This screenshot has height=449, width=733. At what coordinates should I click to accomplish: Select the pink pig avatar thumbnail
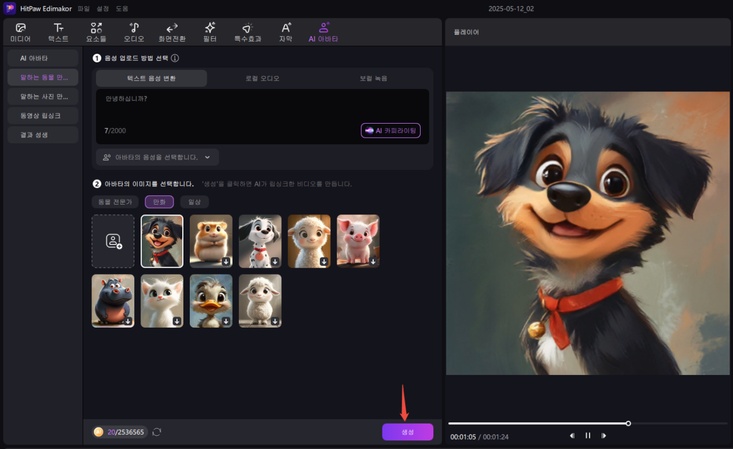tap(358, 241)
